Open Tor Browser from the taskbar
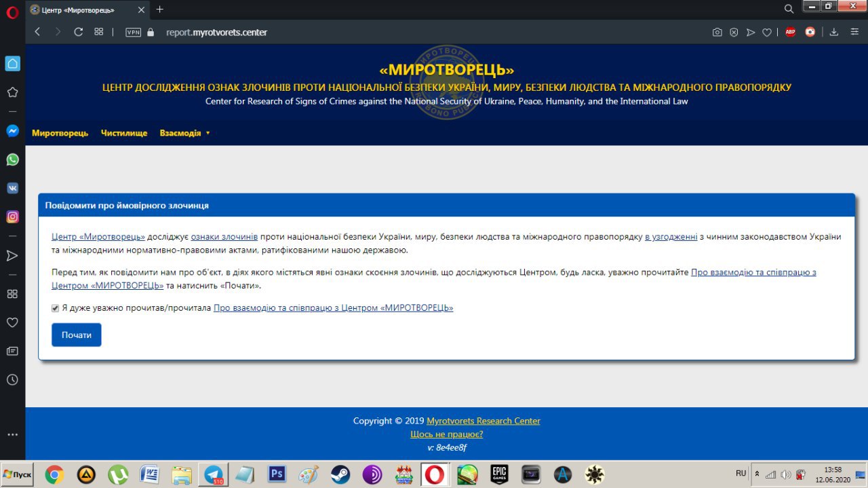The image size is (868, 488). coord(372,474)
